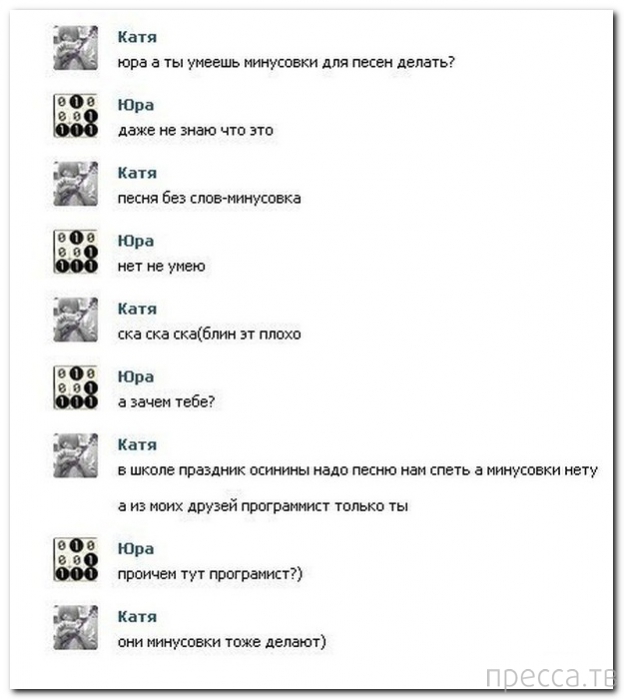
Task: Click Катя name above "песня без слов-минусовка"
Action: point(137,173)
